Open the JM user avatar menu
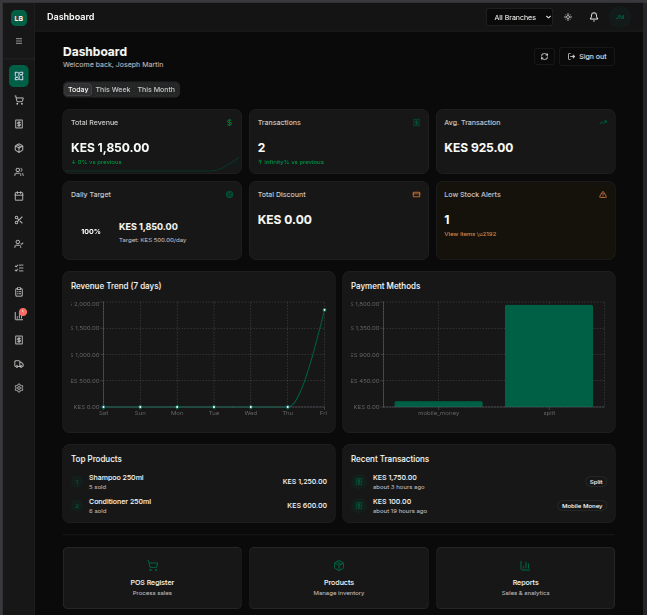The height and width of the screenshot is (615, 647). (619, 17)
